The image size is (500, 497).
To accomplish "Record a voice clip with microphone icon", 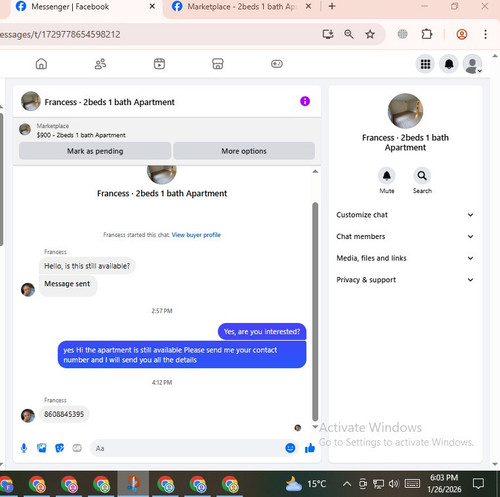I will [24, 448].
